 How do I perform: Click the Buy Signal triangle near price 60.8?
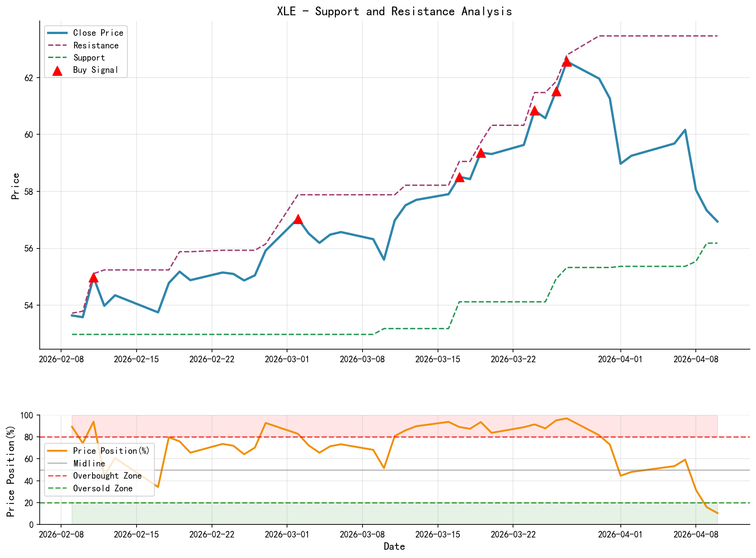pos(534,111)
